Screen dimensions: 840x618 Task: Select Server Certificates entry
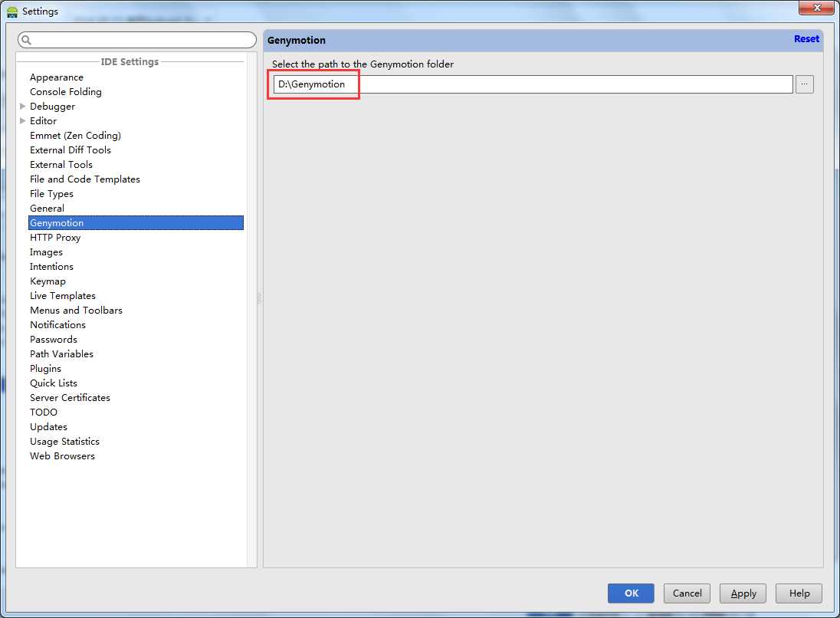tap(71, 398)
